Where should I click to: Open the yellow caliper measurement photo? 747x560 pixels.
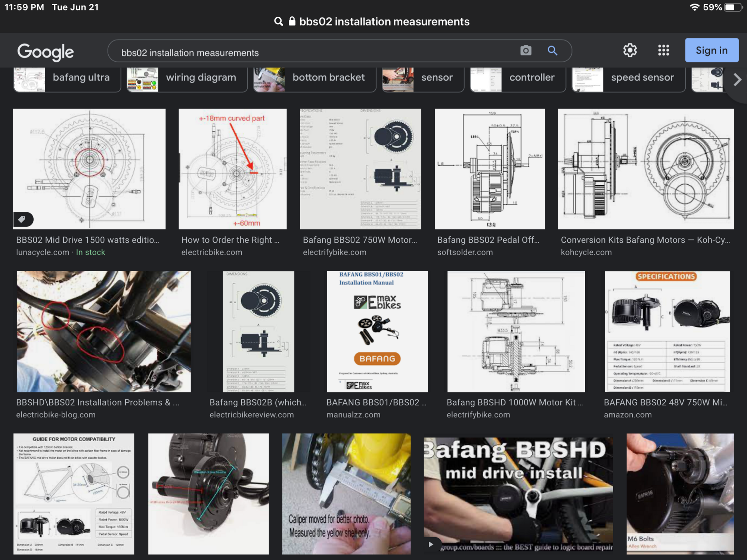346,494
